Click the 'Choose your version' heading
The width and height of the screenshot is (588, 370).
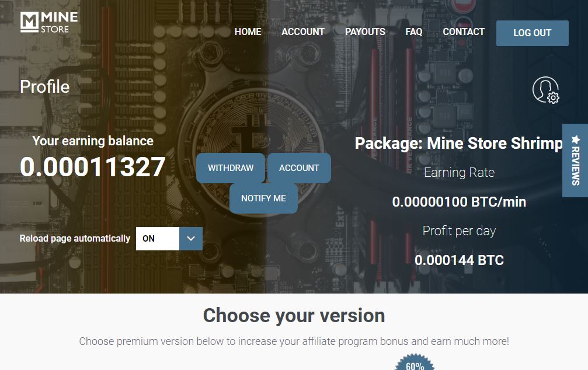point(294,315)
